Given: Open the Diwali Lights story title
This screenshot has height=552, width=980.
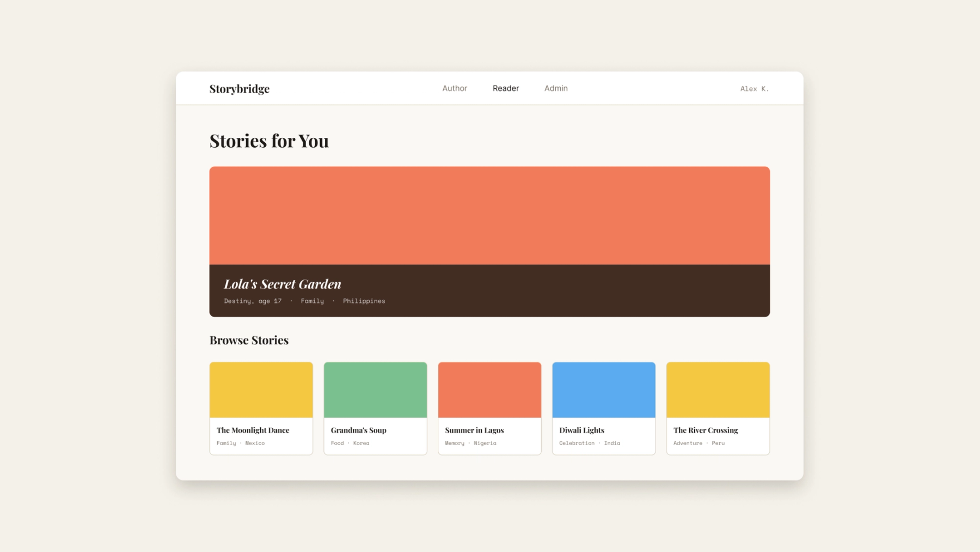Looking at the screenshot, I should pos(581,430).
